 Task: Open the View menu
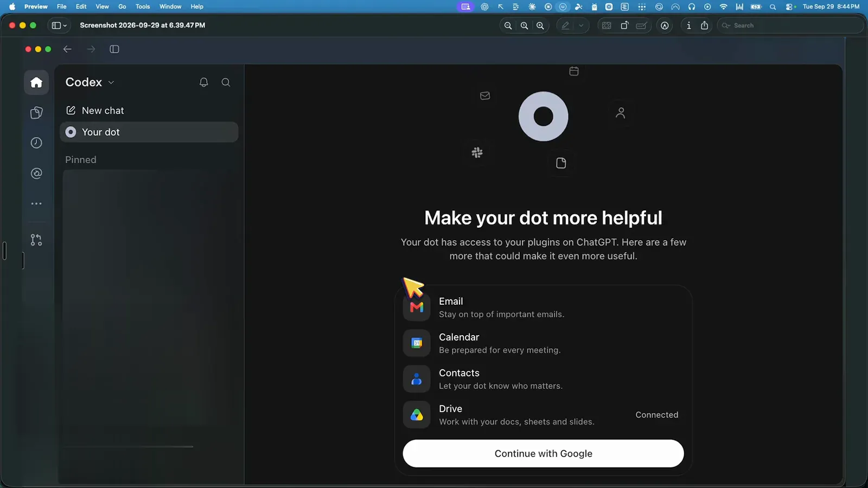(x=102, y=7)
